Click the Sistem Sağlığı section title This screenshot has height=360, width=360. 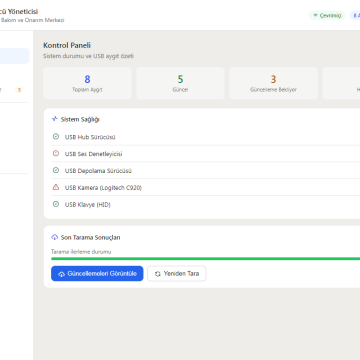tap(80, 119)
